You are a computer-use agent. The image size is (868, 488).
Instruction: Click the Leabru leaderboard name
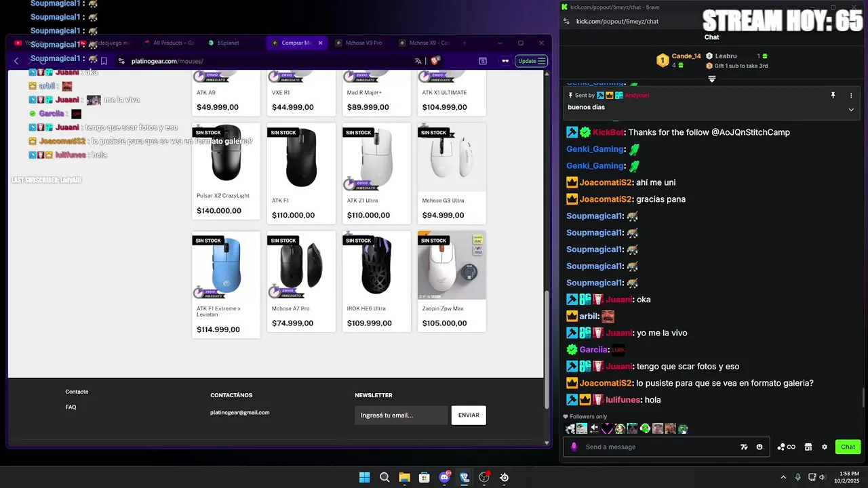pyautogui.click(x=726, y=56)
